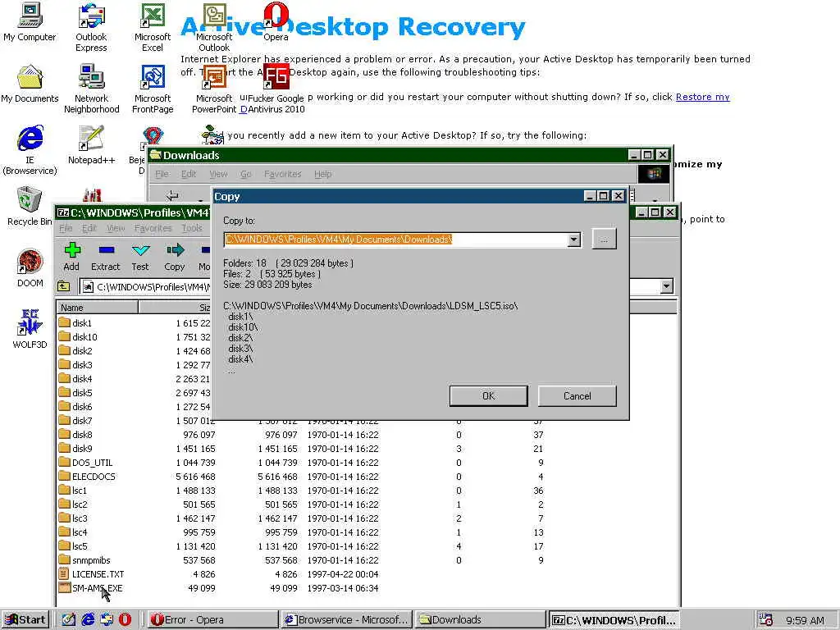Click the 7-Zip Extract toolbar button
This screenshot has height=630, width=840.
[106, 257]
